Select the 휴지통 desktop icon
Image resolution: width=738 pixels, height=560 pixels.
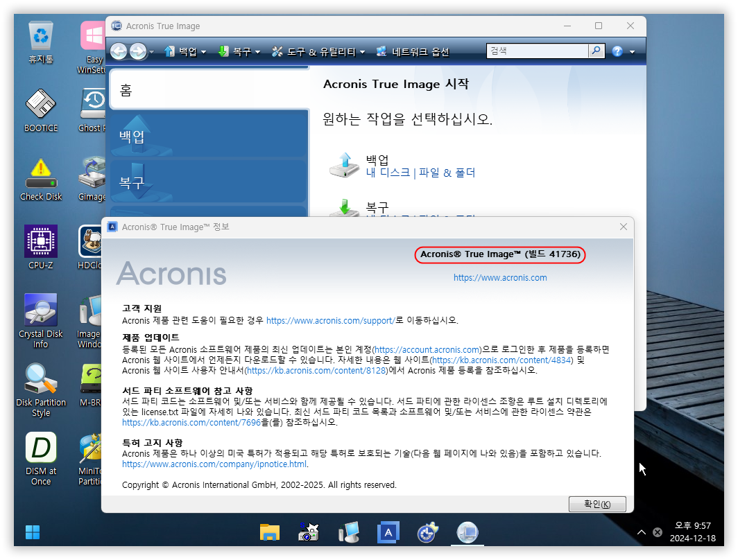[x=41, y=43]
